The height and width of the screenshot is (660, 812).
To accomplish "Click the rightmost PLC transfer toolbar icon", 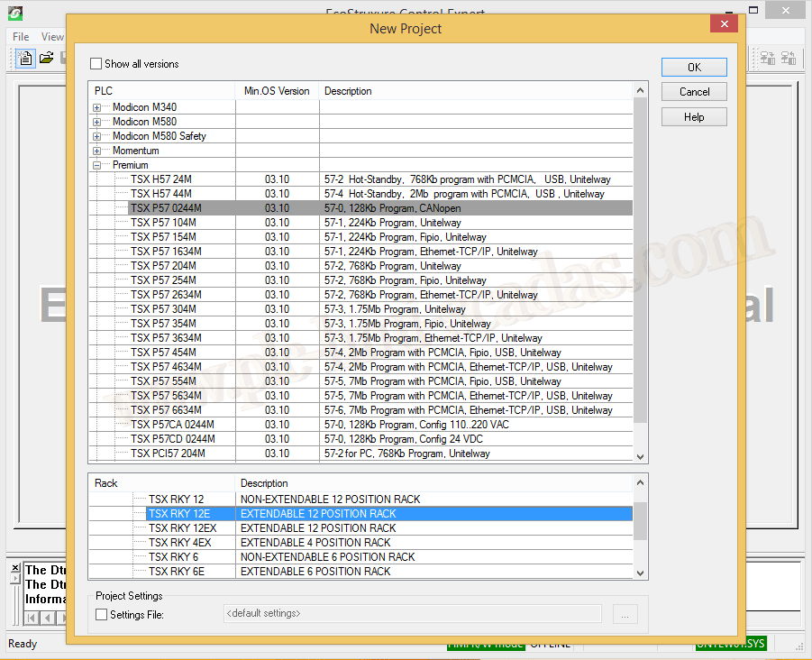I will point(789,59).
